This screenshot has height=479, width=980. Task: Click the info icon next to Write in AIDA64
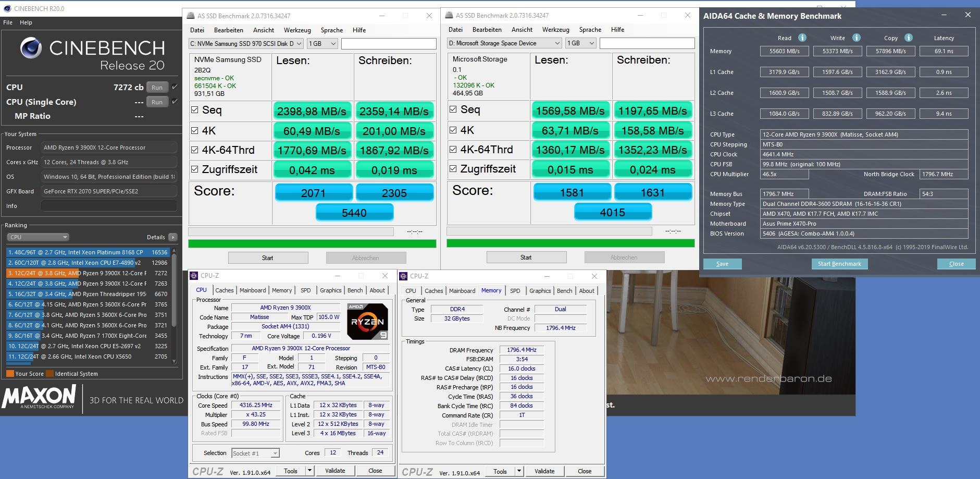(856, 38)
